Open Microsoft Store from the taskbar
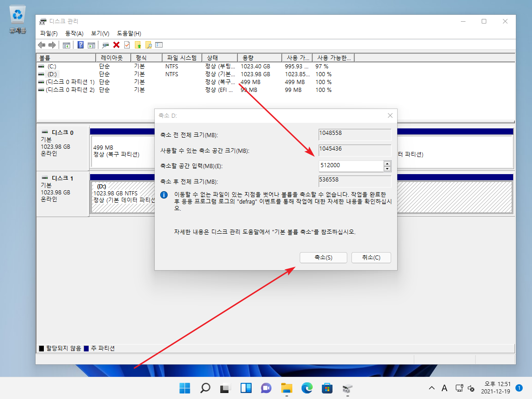532x399 pixels. (x=327, y=388)
